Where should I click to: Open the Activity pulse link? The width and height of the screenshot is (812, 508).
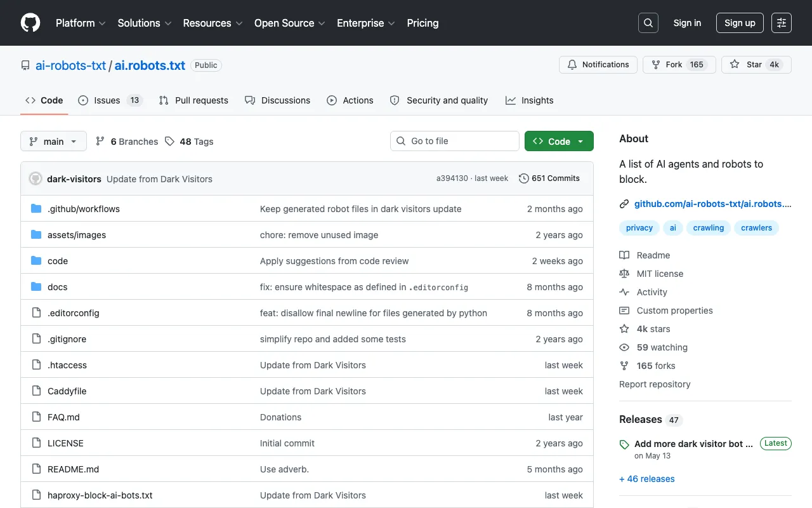(643, 292)
